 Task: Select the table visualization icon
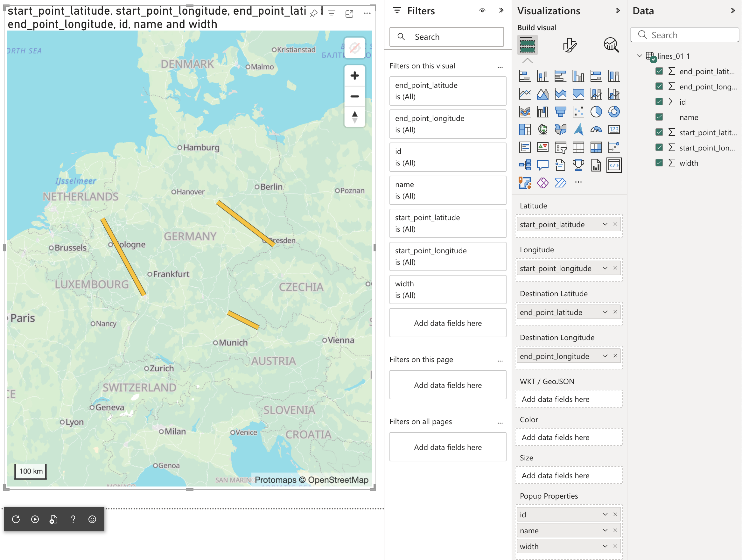(578, 147)
